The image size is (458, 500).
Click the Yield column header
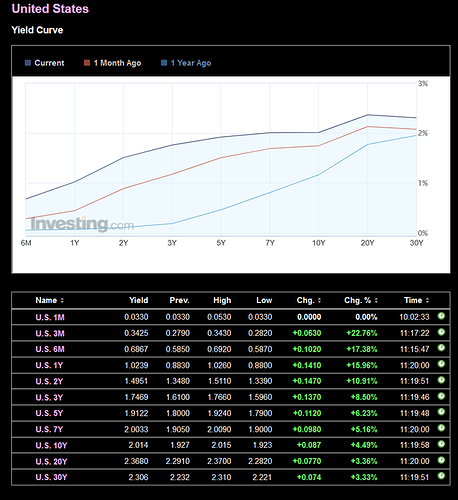pyautogui.click(x=139, y=300)
